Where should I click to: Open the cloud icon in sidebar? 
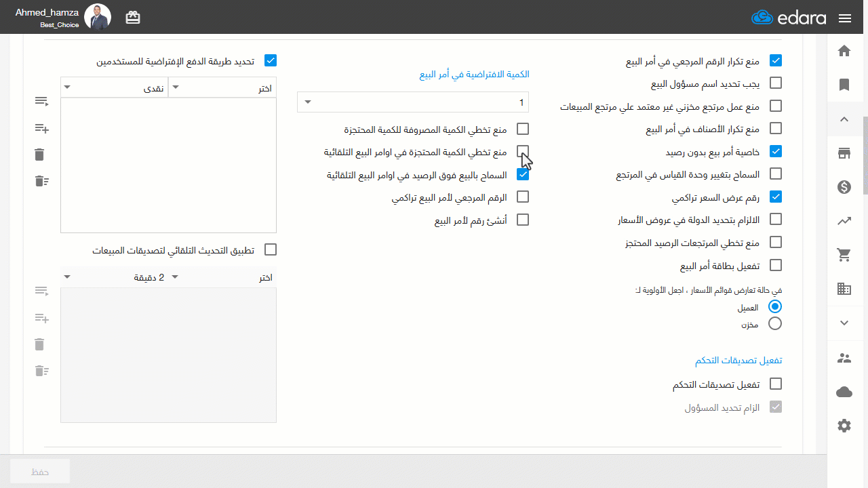844,392
